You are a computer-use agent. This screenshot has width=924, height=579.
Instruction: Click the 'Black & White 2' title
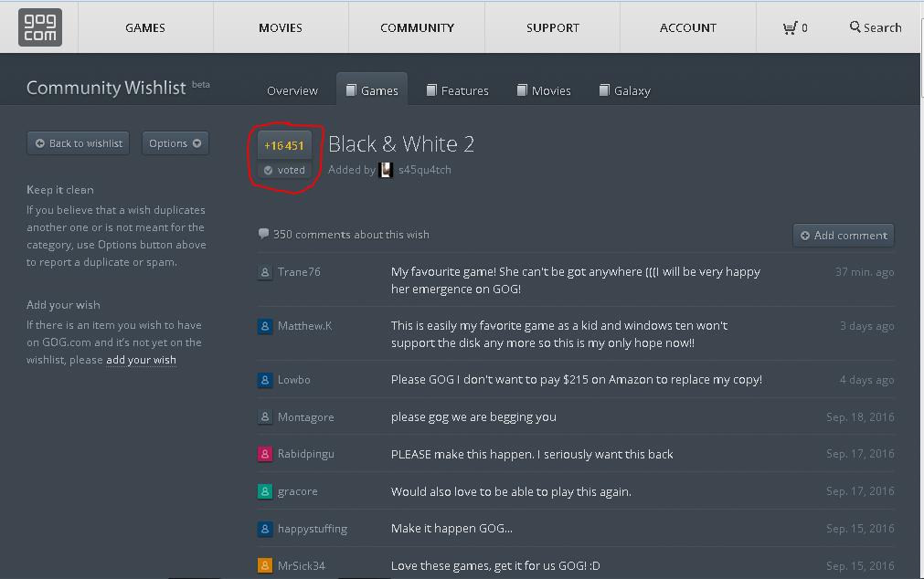click(401, 143)
